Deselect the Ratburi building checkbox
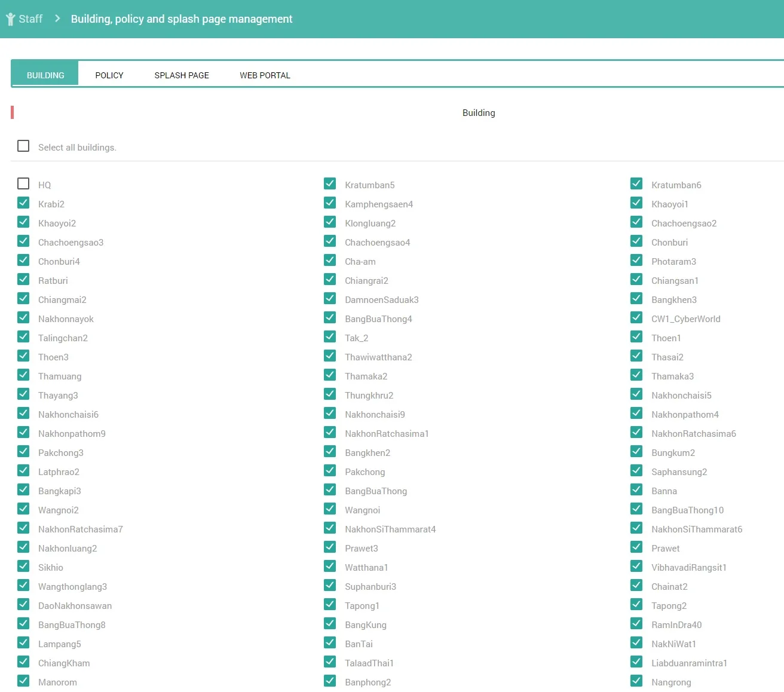Viewport: 784px width, 692px height. click(x=23, y=279)
